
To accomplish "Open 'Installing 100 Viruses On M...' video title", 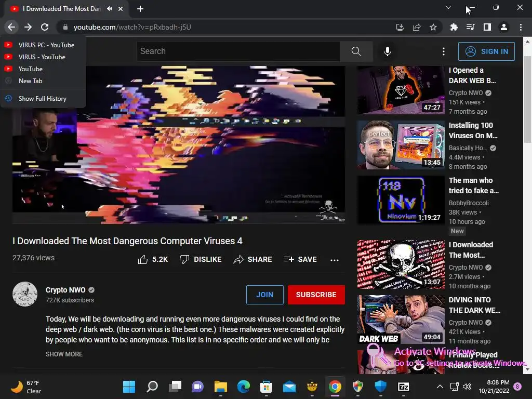I will pos(473,130).
